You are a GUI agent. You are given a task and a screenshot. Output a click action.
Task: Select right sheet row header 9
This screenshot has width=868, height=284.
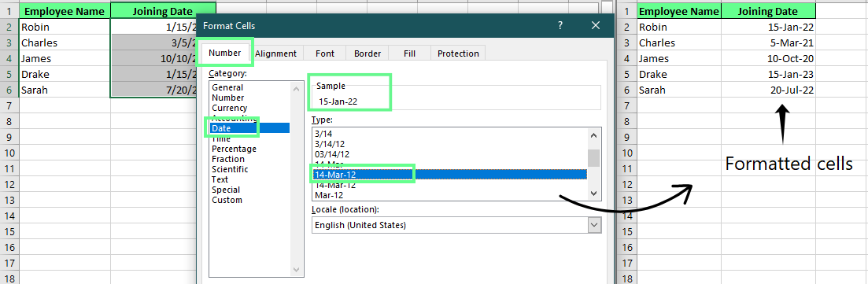pos(627,138)
